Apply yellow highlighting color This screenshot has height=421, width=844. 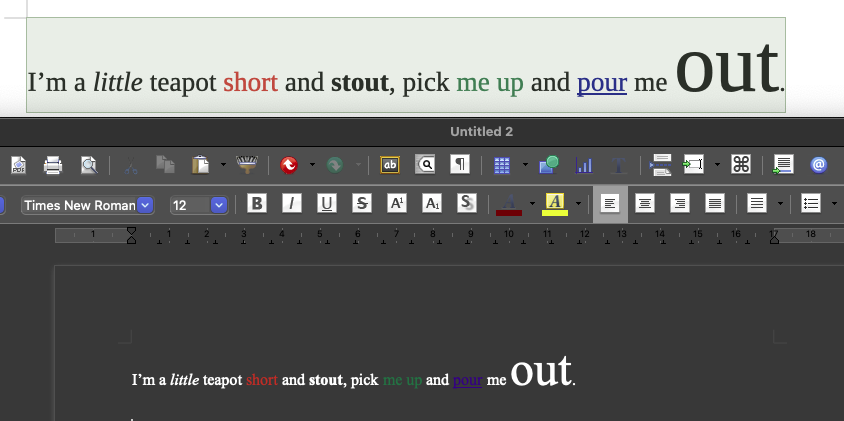[x=556, y=204]
